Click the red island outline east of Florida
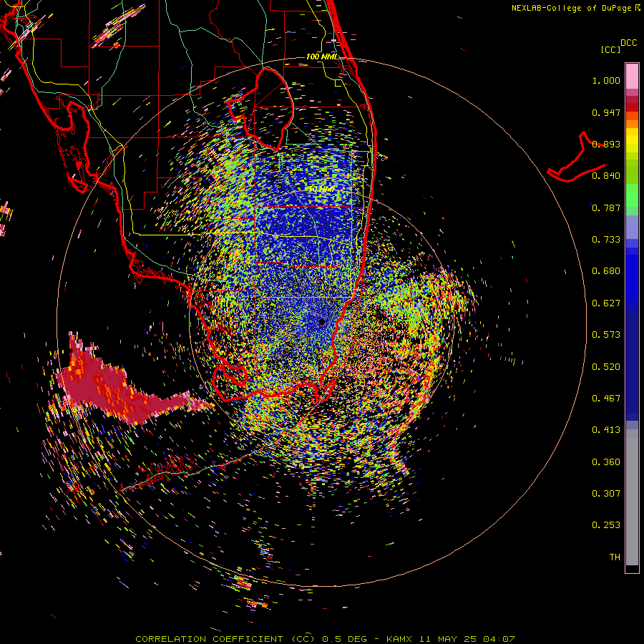The height and width of the screenshot is (644, 644). pyautogui.click(x=576, y=157)
